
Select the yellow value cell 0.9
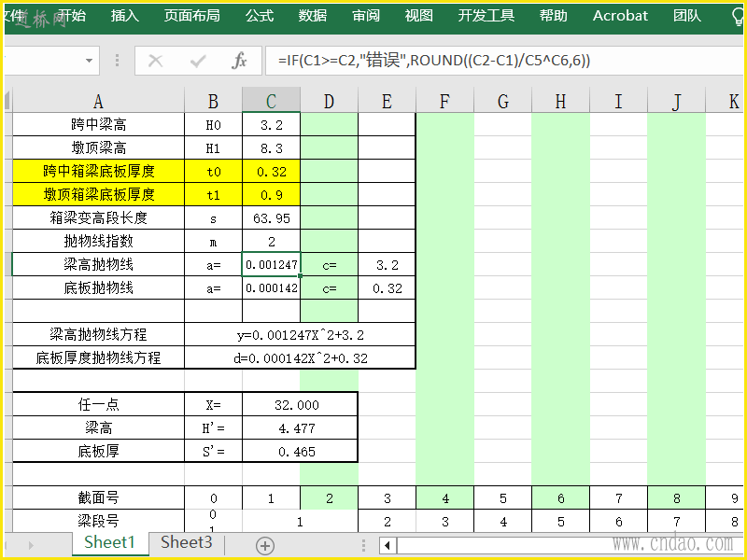271,194
